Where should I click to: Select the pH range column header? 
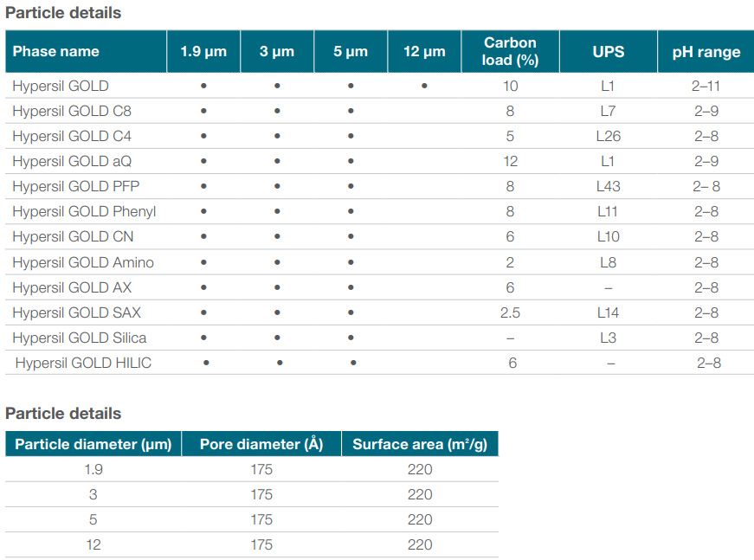706,52
